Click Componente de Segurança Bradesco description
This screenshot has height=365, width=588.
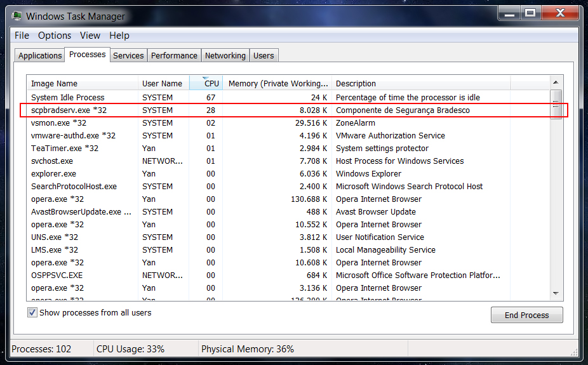403,110
